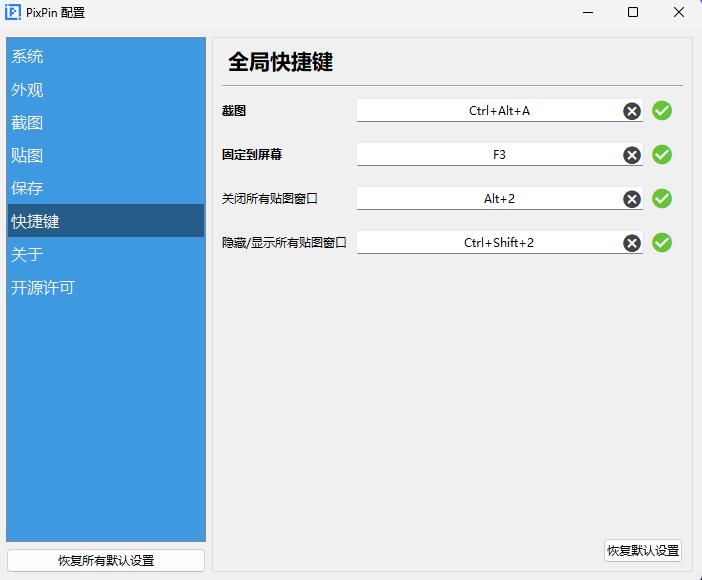The width and height of the screenshot is (702, 580).
Task: Click green check icon beside Ctrl+Alt+A
Action: [x=662, y=111]
